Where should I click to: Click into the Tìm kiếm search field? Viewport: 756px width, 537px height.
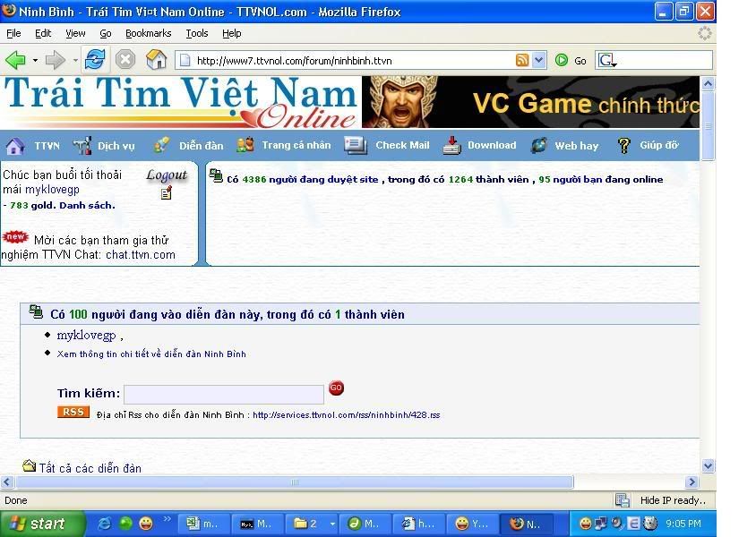[x=224, y=394]
